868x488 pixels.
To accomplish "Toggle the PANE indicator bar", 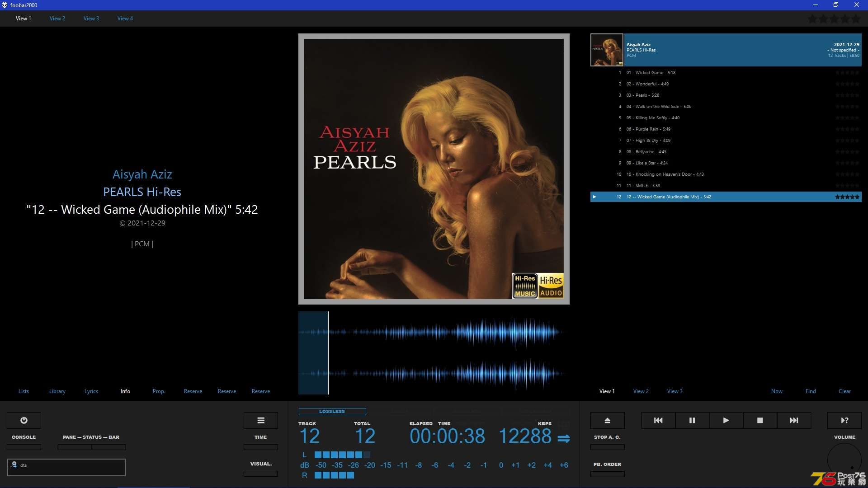I will [x=75, y=447].
